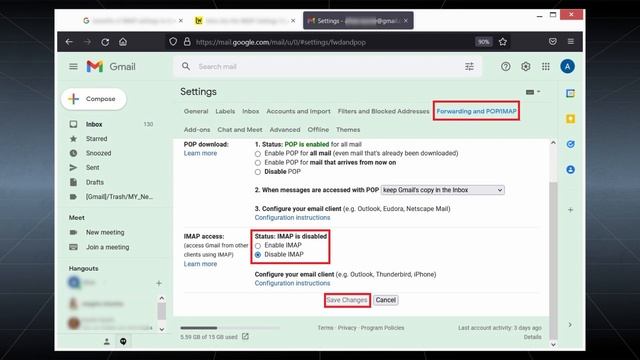This screenshot has height=360, width=640.
Task: Select Enable IMAP radio button
Action: pos(258,246)
